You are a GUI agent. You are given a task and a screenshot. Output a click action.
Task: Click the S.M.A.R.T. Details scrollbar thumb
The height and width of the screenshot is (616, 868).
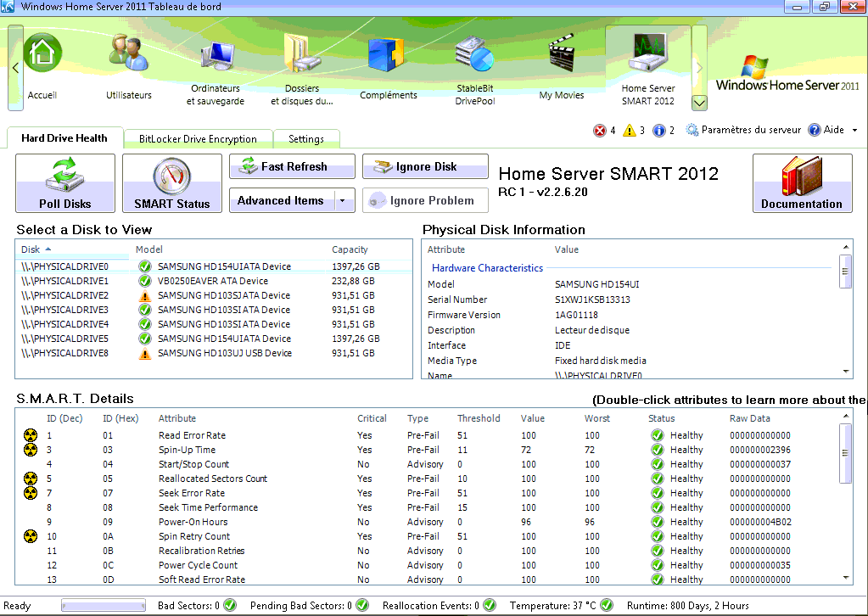point(845,453)
